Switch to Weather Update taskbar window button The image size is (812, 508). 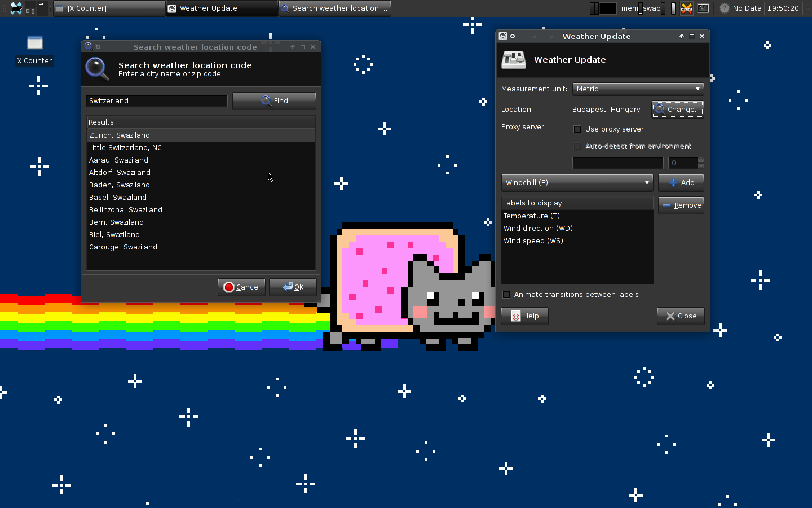pyautogui.click(x=222, y=8)
